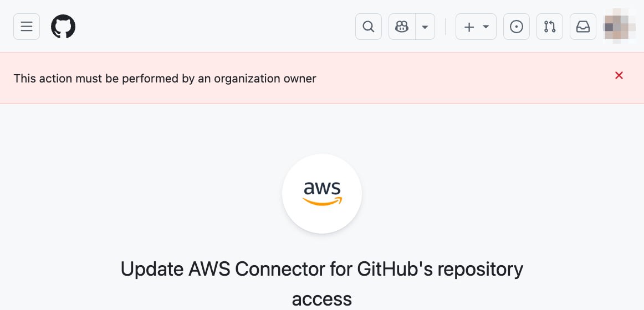Click the plus sign to create new
644x310 pixels.
469,27
